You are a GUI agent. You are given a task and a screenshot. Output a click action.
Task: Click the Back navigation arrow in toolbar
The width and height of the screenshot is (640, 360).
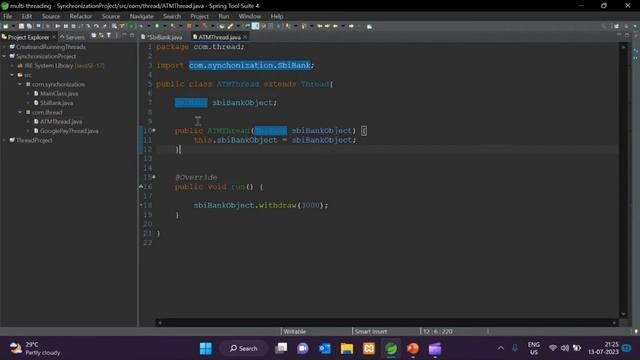pyautogui.click(x=336, y=26)
